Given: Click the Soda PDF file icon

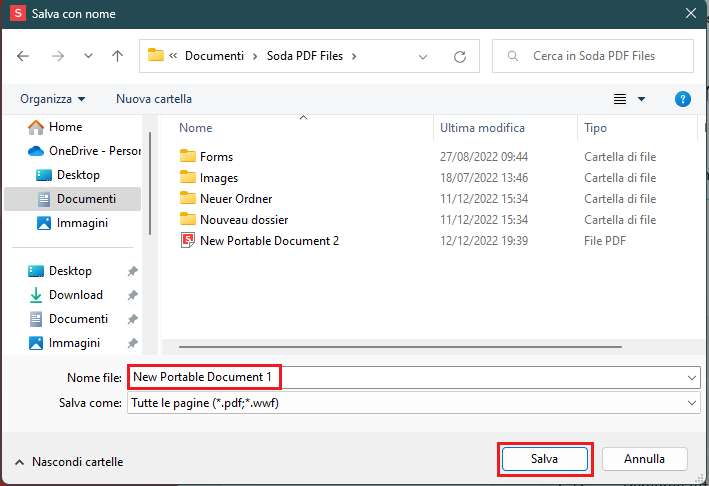Looking at the screenshot, I should (188, 241).
